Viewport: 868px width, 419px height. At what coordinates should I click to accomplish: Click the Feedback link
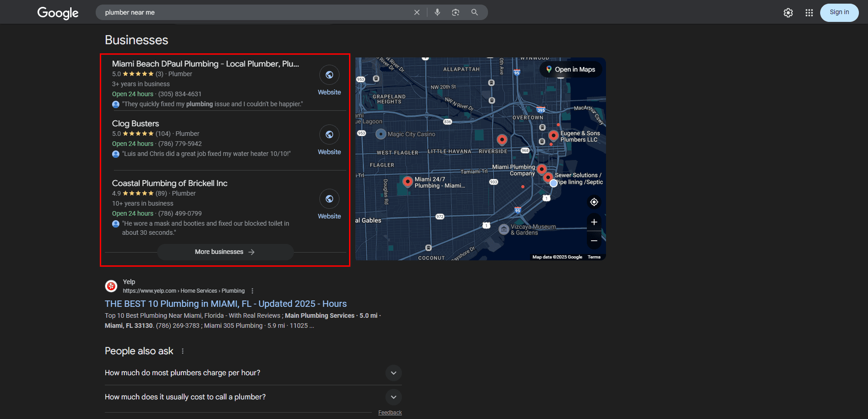[x=390, y=413]
